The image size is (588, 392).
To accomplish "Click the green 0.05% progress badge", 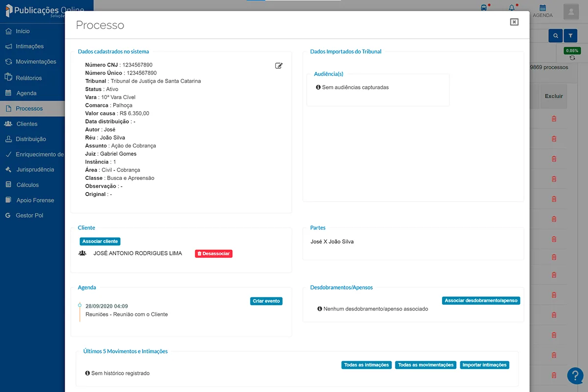I will [x=573, y=50].
